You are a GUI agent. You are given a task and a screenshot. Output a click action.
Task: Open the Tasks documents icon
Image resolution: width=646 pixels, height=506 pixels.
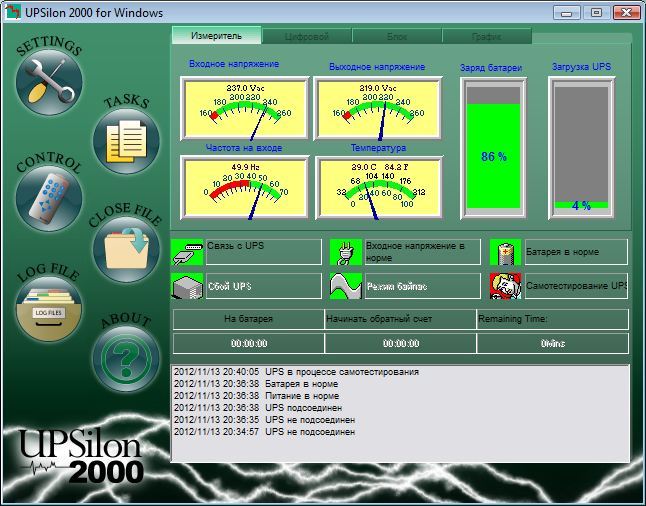pyautogui.click(x=126, y=141)
